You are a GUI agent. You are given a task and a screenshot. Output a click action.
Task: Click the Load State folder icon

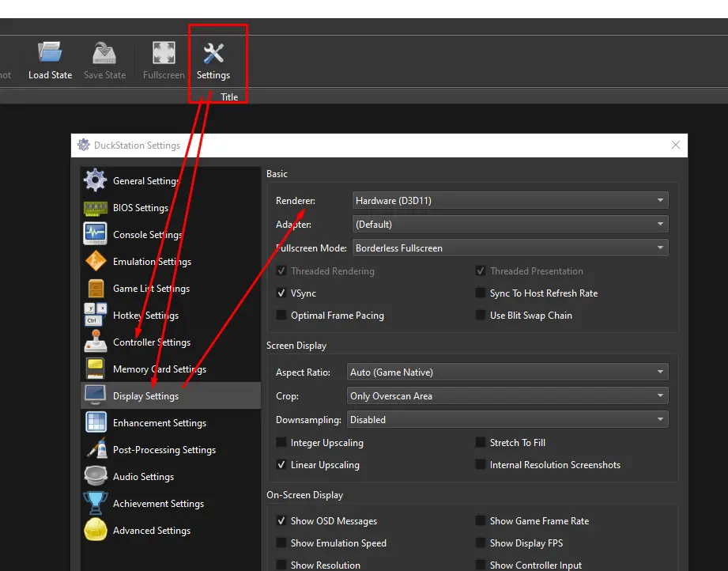[50, 54]
